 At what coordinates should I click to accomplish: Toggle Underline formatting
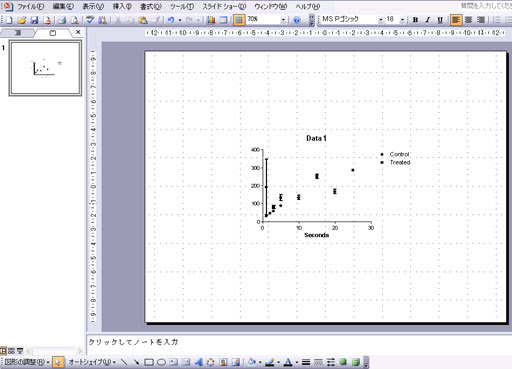tap(440, 20)
